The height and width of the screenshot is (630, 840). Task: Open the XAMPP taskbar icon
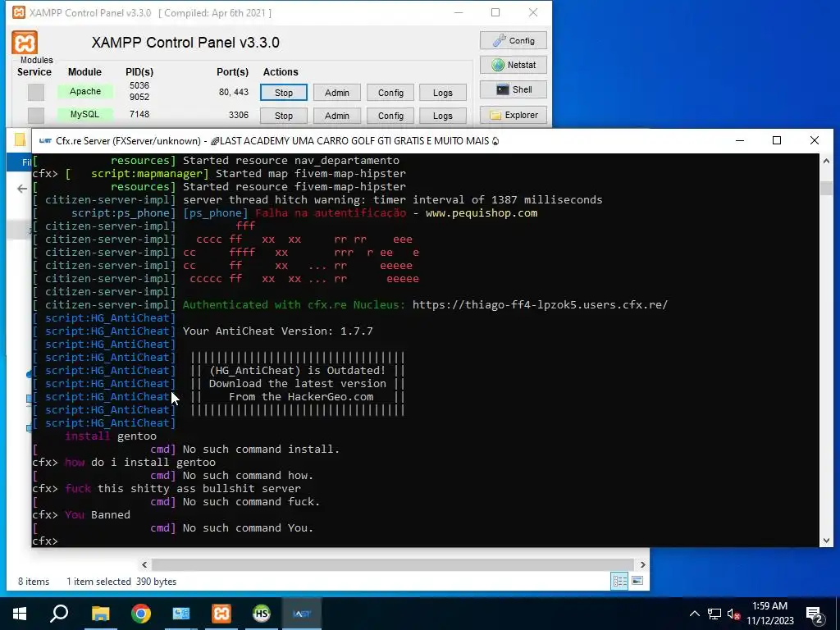point(221,614)
